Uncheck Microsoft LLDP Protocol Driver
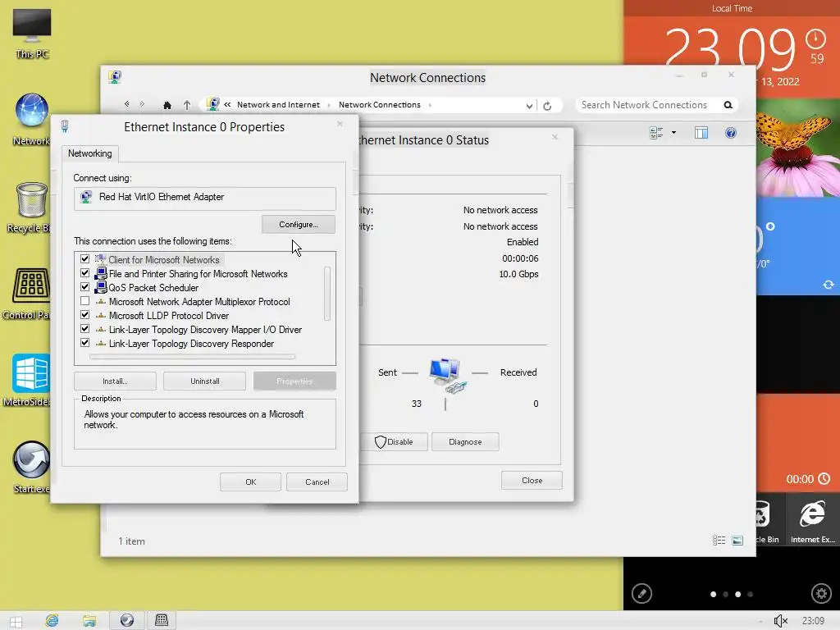Viewport: 840px width, 630px height. pyautogui.click(x=84, y=314)
